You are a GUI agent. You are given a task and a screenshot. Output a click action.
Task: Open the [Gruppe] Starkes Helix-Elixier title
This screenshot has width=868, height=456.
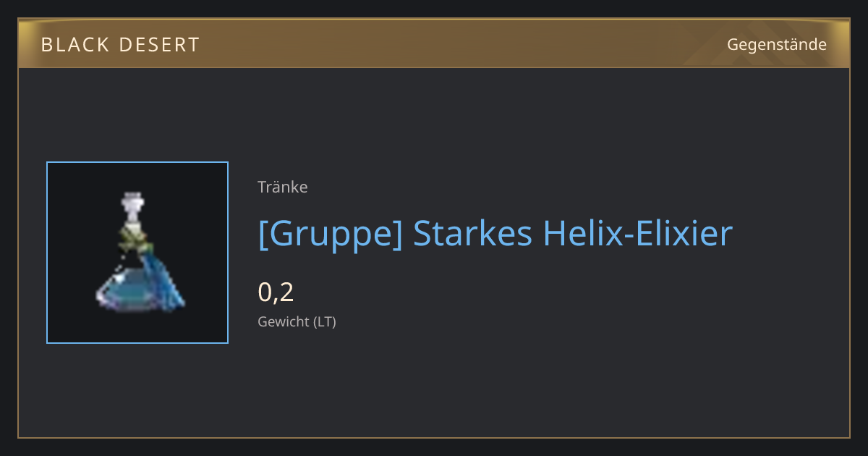495,234
